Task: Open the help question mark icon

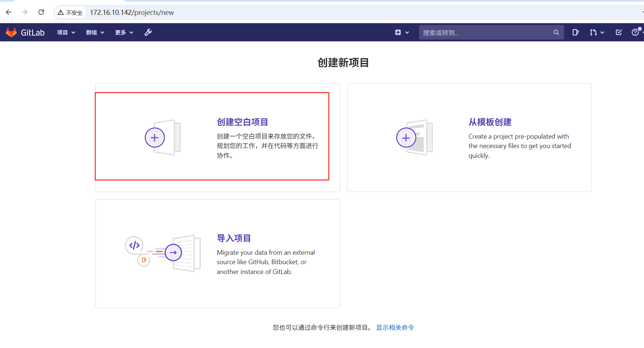Action: tap(635, 32)
